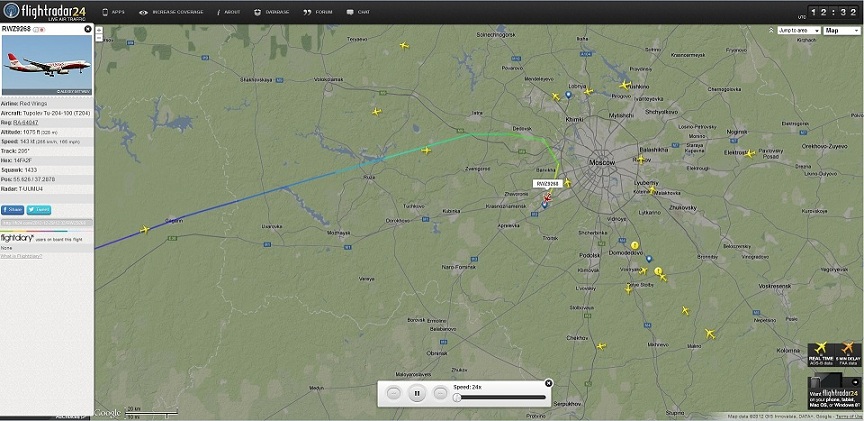Tweet this flight
This screenshot has width=864, height=421.
(39, 210)
